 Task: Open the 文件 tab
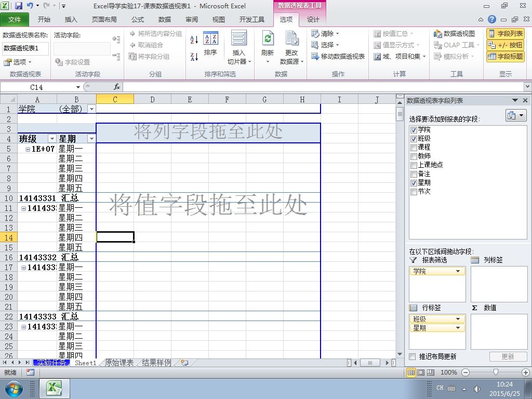point(14,20)
